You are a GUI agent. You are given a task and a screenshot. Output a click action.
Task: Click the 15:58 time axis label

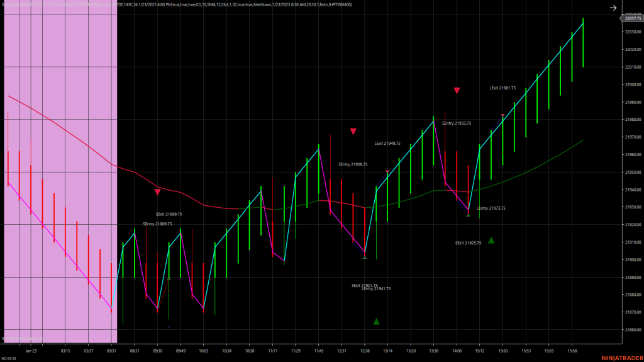coord(572,351)
